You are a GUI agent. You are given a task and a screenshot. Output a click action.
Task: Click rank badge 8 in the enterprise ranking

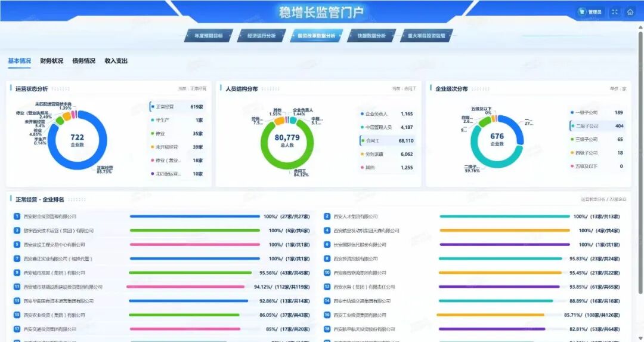coord(327,258)
